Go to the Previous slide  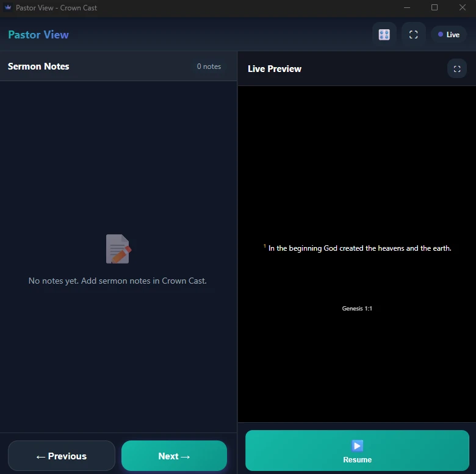pyautogui.click(x=62, y=456)
